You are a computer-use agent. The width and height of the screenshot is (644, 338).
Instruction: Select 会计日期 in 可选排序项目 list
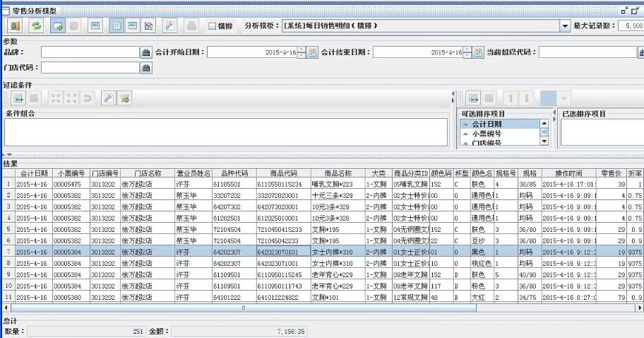pos(487,124)
